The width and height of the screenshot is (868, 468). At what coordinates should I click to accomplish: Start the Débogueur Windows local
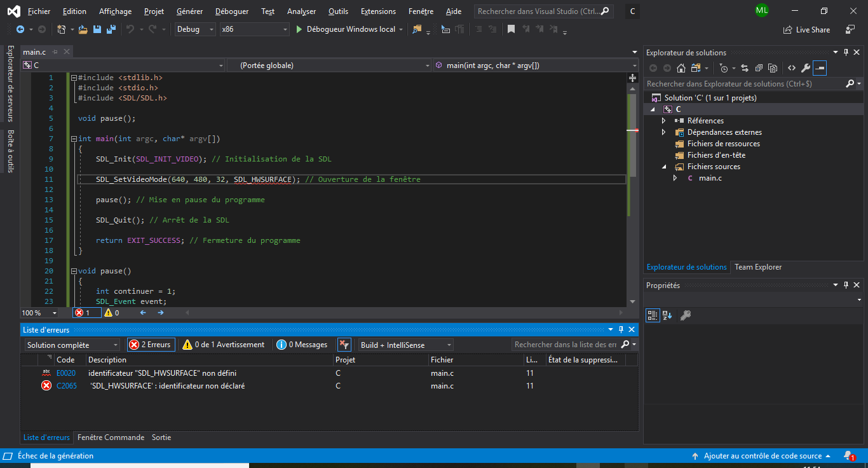pos(348,29)
